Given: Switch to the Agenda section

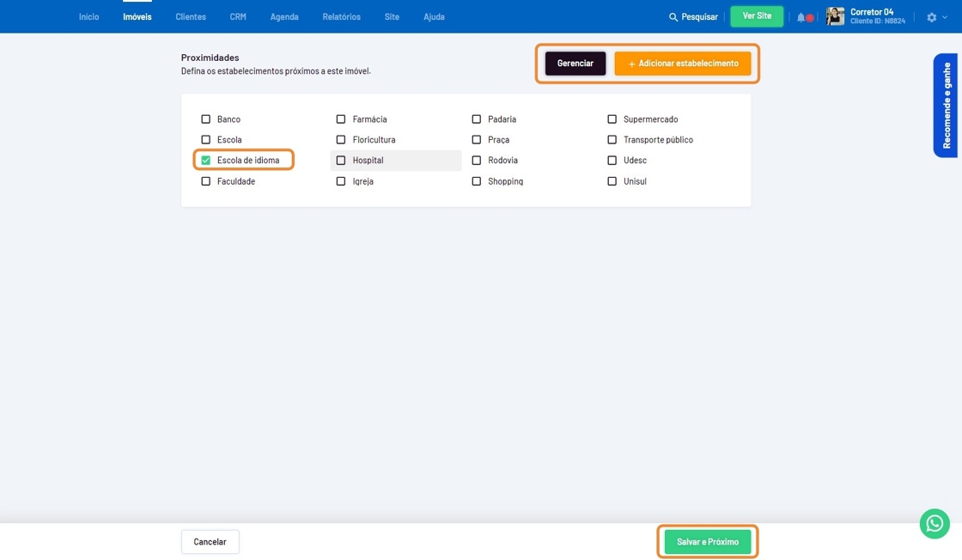Looking at the screenshot, I should [284, 17].
